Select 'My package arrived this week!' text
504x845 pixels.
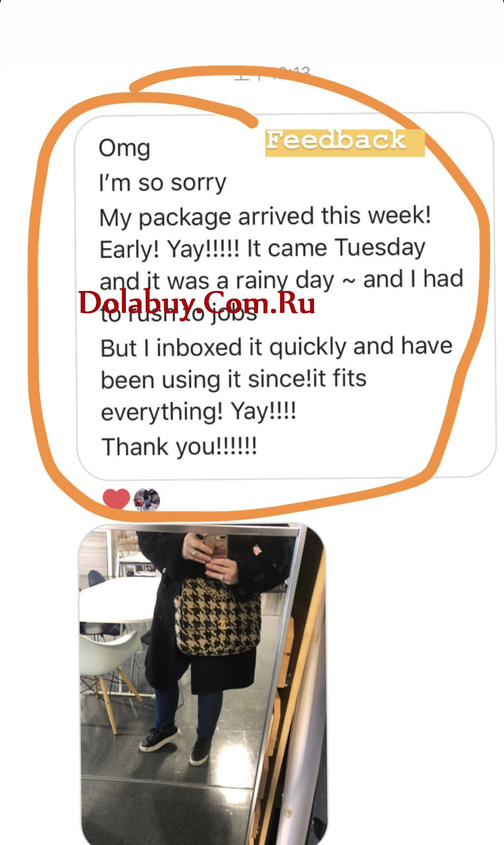tap(265, 217)
